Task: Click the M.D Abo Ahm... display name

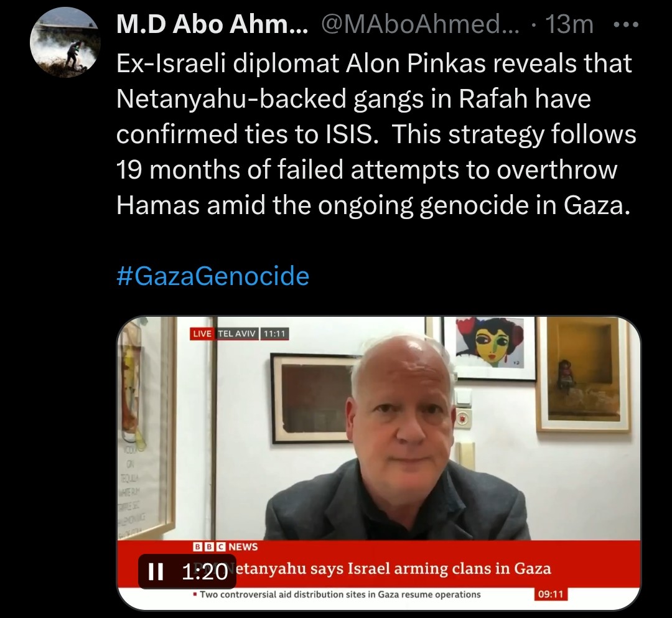Action: (212, 24)
